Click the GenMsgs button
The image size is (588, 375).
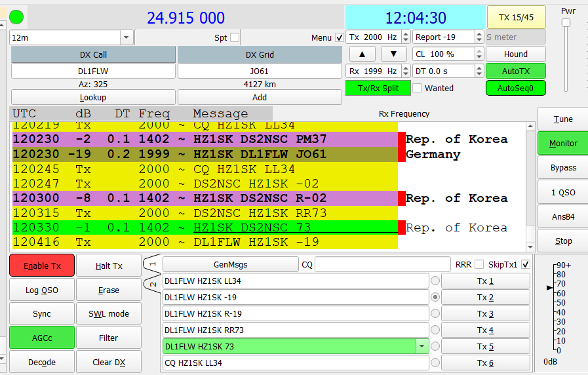[x=231, y=264]
